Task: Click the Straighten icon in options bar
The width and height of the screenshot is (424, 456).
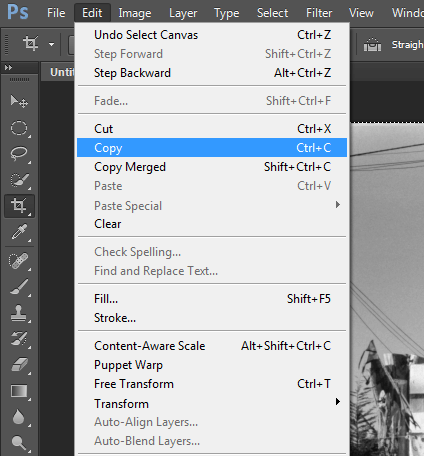Action: tap(372, 44)
